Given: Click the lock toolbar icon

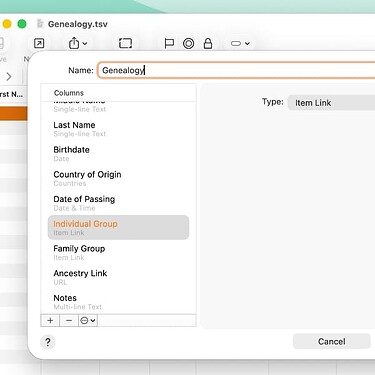Looking at the screenshot, I should click(208, 43).
